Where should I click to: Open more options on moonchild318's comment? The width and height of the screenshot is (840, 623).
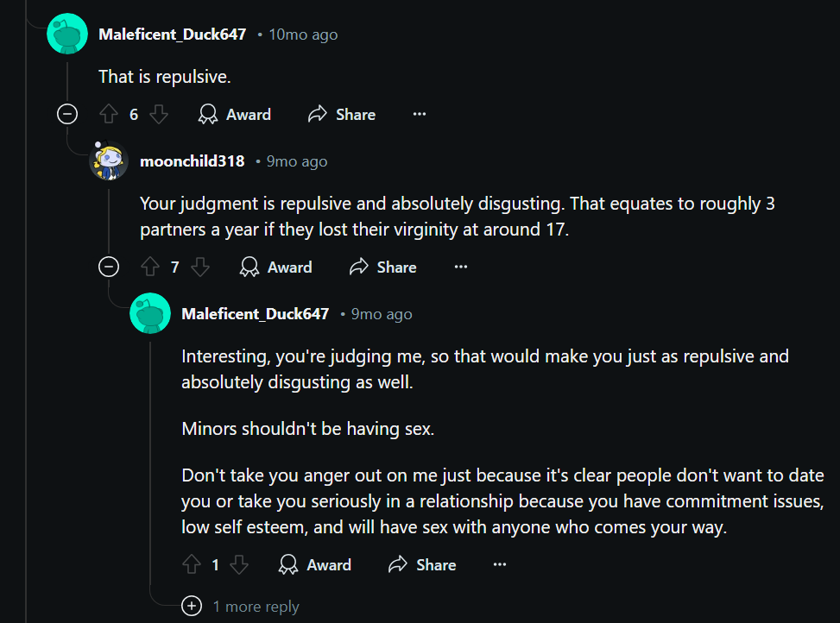(461, 267)
